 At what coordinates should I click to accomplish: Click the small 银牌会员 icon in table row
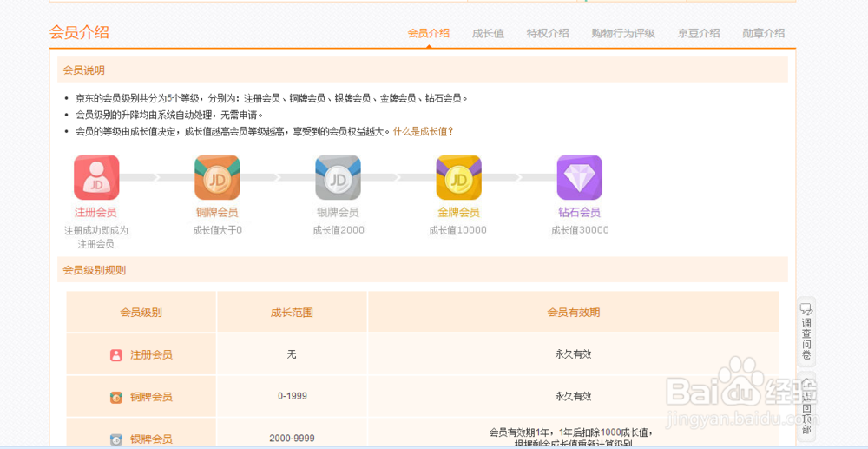pyautogui.click(x=115, y=439)
